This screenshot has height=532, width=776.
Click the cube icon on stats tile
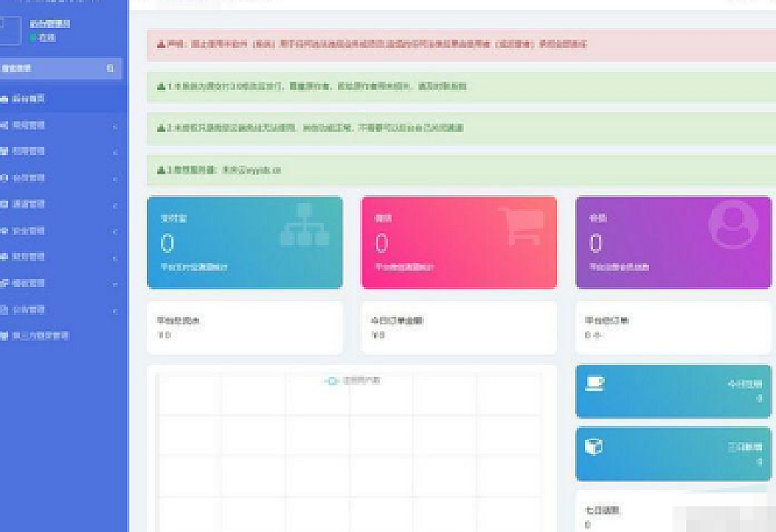[594, 447]
